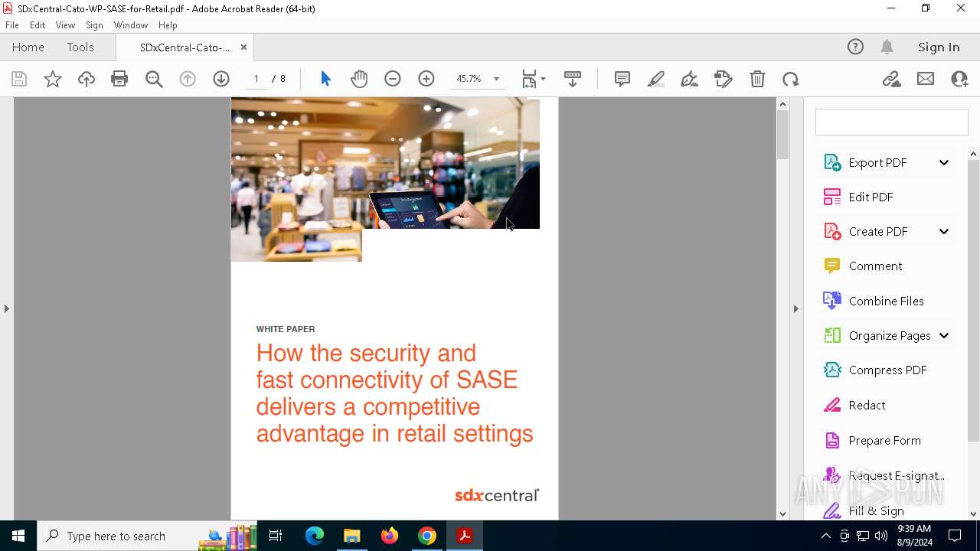
Task: Expand Create PDF options chevron
Action: click(x=944, y=231)
